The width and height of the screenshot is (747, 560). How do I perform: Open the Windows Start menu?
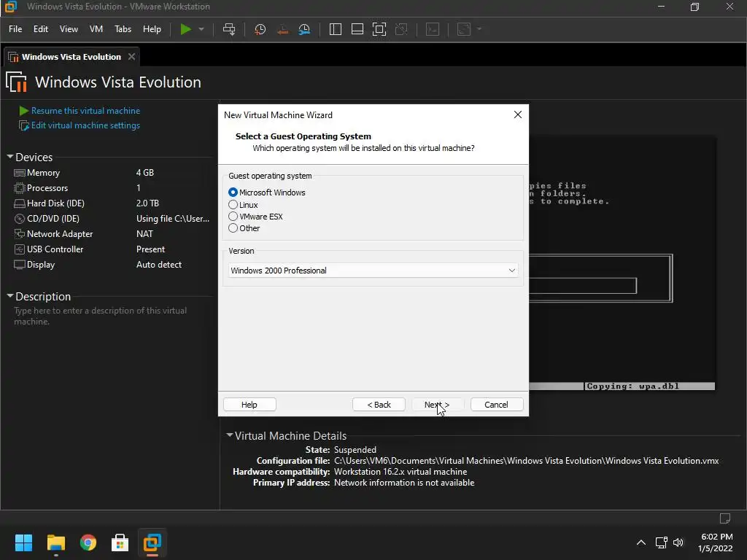pos(23,542)
